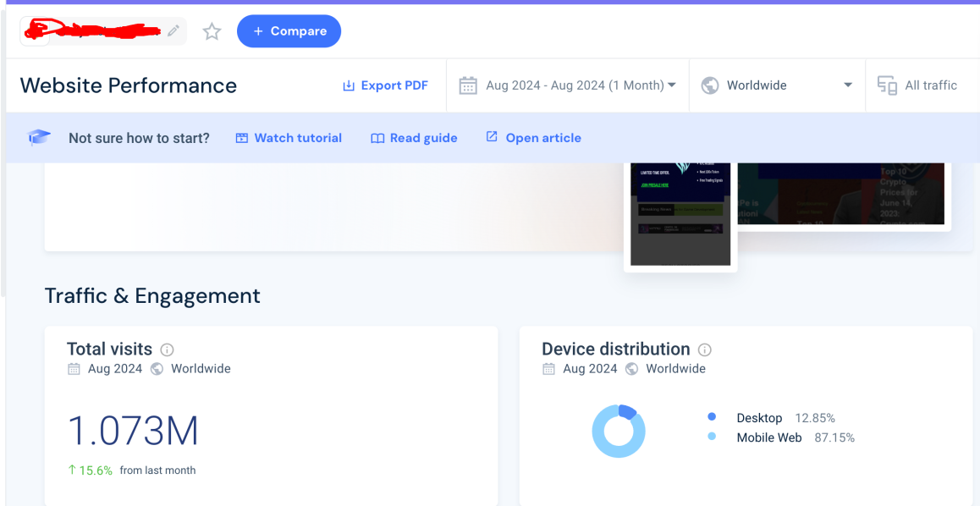Click the download icon on Export PDF
This screenshot has width=980, height=506.
349,85
